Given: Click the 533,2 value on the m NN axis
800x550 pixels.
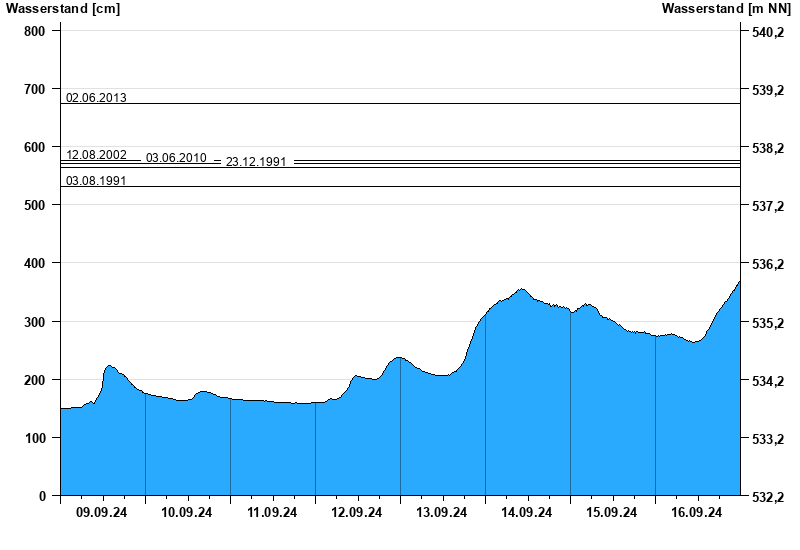Looking at the screenshot, I should (768, 439).
